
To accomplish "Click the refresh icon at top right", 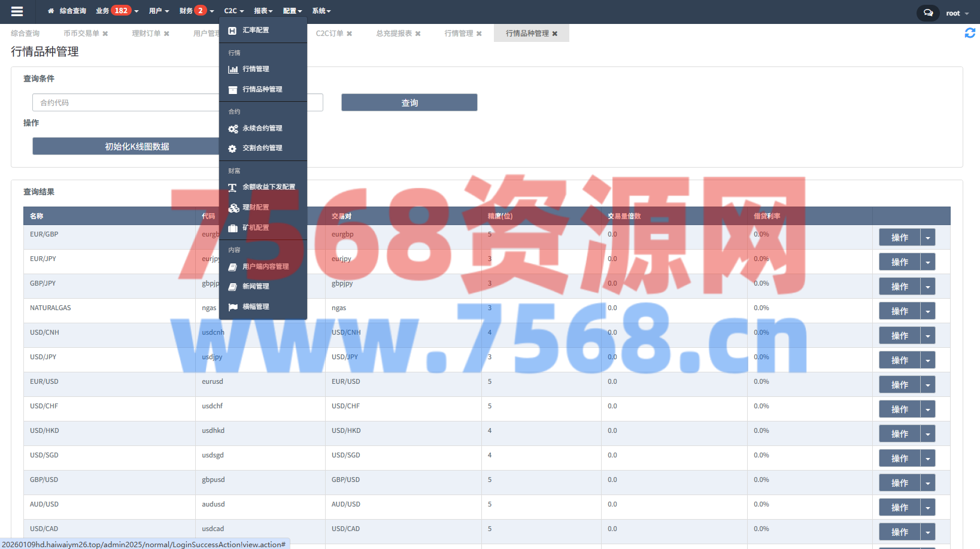I will tap(970, 34).
